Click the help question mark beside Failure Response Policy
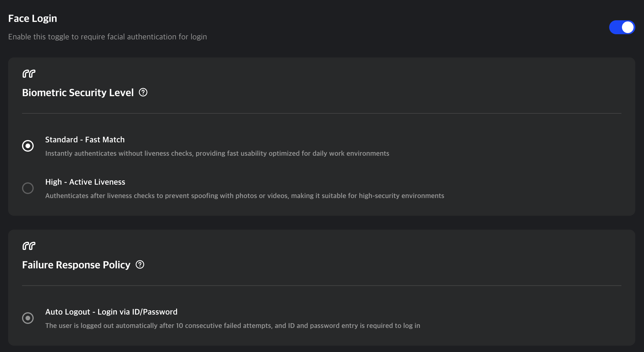This screenshot has width=644, height=352. (x=140, y=264)
